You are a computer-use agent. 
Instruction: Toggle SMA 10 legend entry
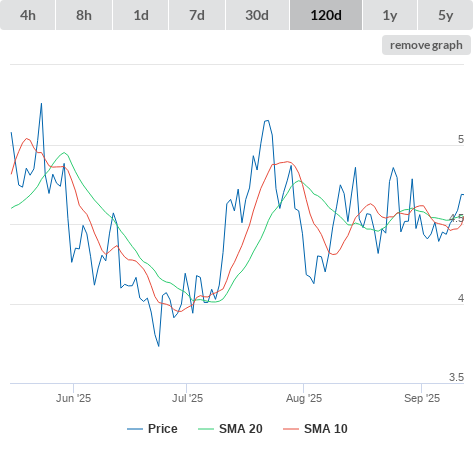(x=326, y=429)
